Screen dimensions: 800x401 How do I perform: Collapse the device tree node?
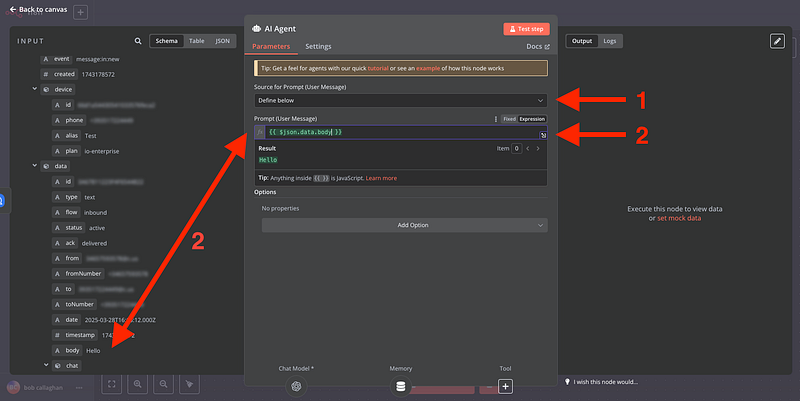34,89
